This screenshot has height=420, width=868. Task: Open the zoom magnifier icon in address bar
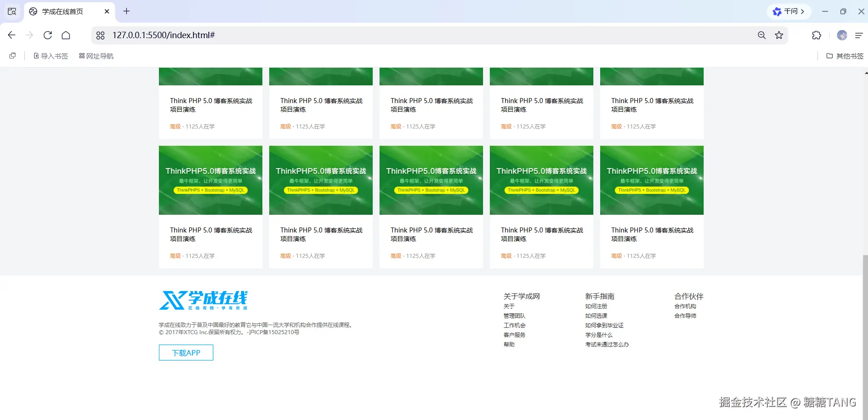coord(762,35)
